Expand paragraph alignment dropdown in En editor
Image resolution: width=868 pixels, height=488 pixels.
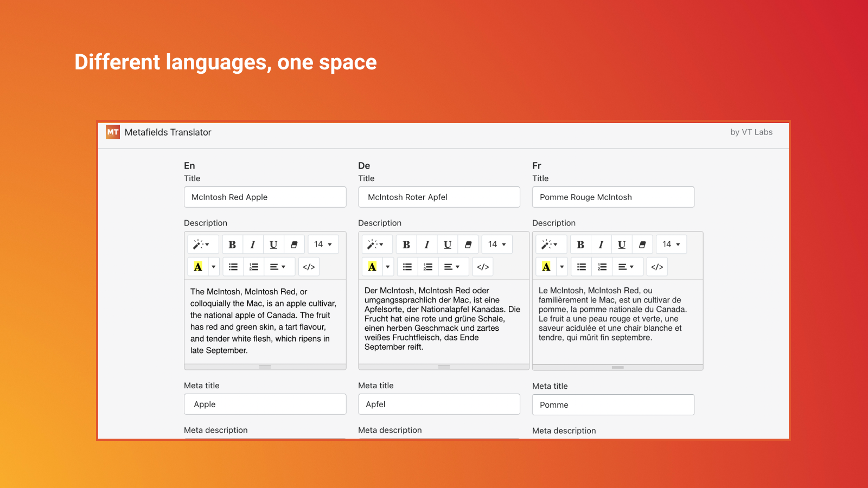tap(279, 267)
